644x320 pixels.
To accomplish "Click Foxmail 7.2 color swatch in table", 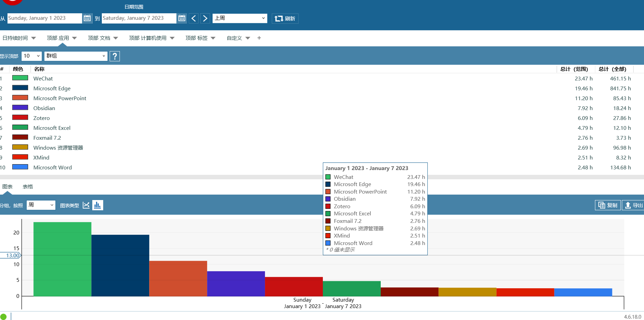I will pos(20,137).
